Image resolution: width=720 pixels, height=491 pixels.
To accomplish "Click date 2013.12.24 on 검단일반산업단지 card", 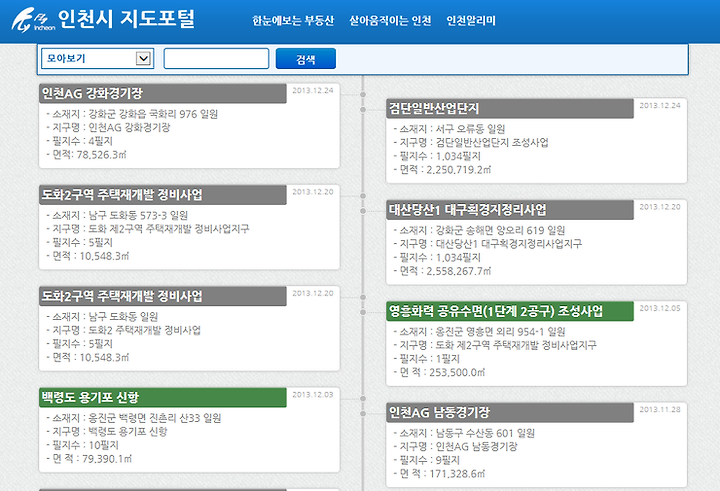I will pyautogui.click(x=660, y=106).
